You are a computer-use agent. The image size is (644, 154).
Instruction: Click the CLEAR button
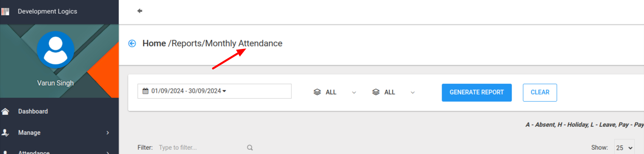click(x=540, y=92)
